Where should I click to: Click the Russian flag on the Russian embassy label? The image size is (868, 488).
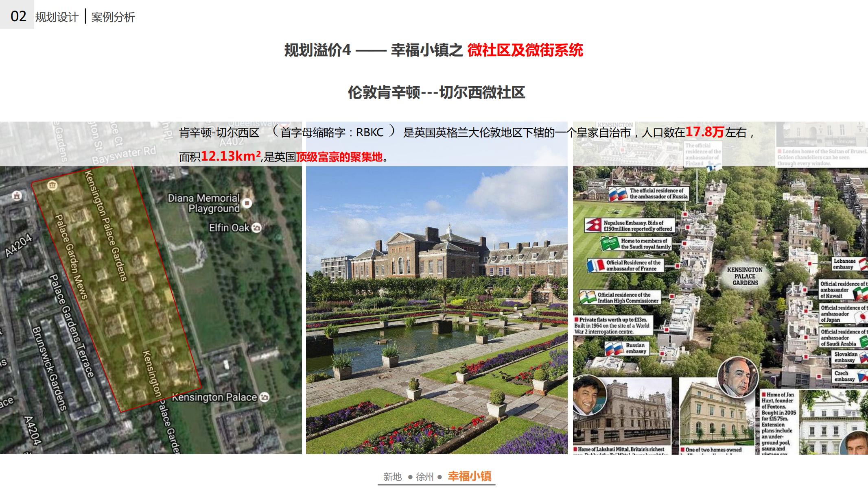point(614,349)
